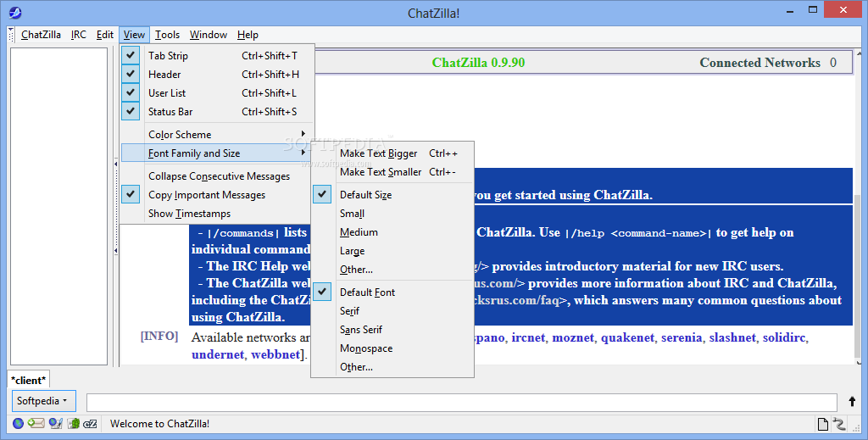Open the webbnet network link
This screenshot has height=440, width=868.
pos(275,354)
